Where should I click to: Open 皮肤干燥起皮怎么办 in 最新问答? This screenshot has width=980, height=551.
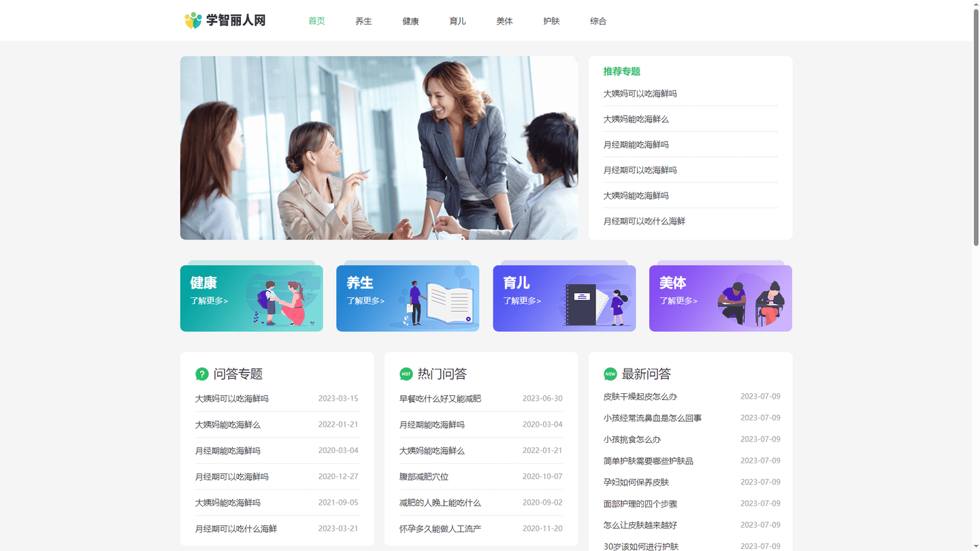[640, 397]
